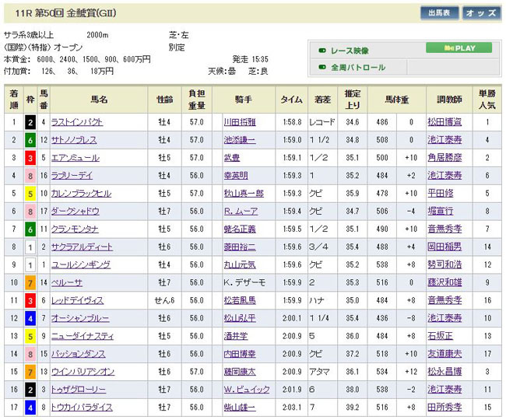Open last-place horse トウカイパラダイス
The image size is (506, 420).
(81, 408)
